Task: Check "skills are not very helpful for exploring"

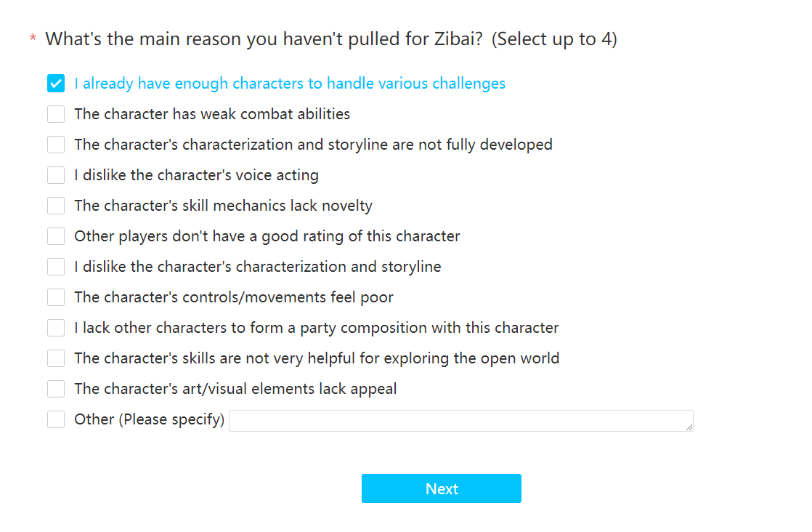Action: [x=56, y=358]
